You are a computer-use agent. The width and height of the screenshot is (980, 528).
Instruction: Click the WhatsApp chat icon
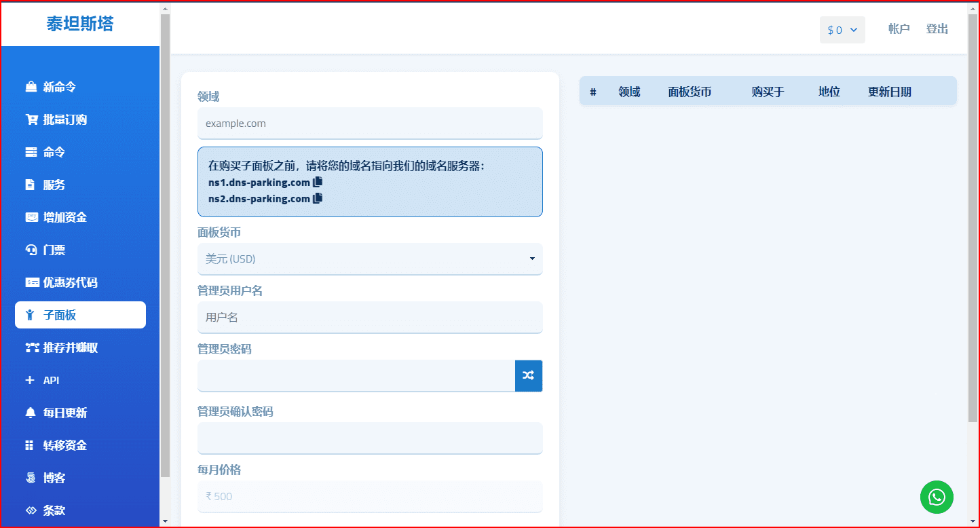pyautogui.click(x=937, y=497)
